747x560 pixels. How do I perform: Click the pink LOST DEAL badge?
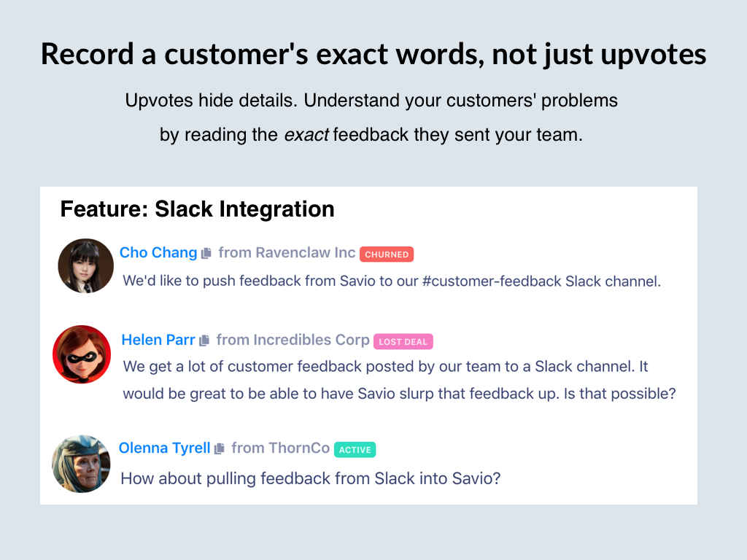403,341
